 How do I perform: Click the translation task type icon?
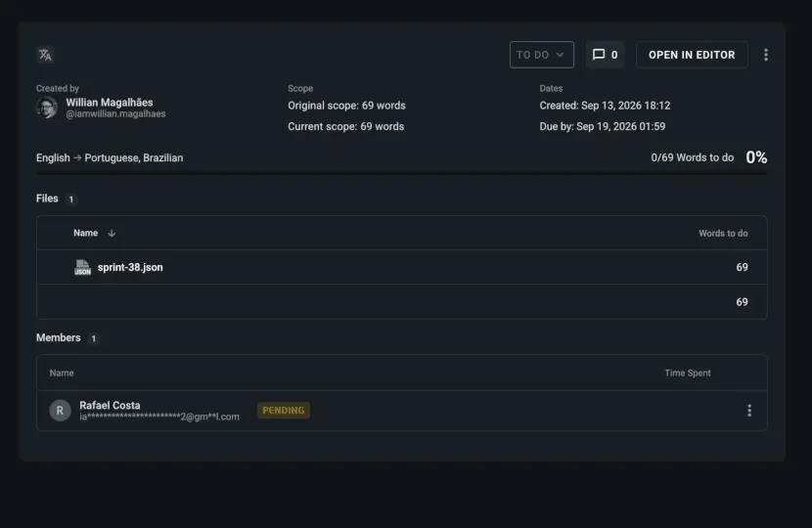46,55
